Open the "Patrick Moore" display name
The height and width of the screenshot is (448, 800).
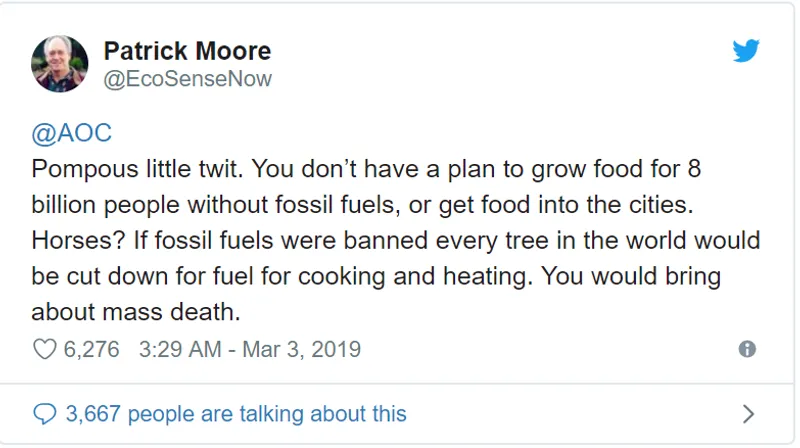point(187,50)
